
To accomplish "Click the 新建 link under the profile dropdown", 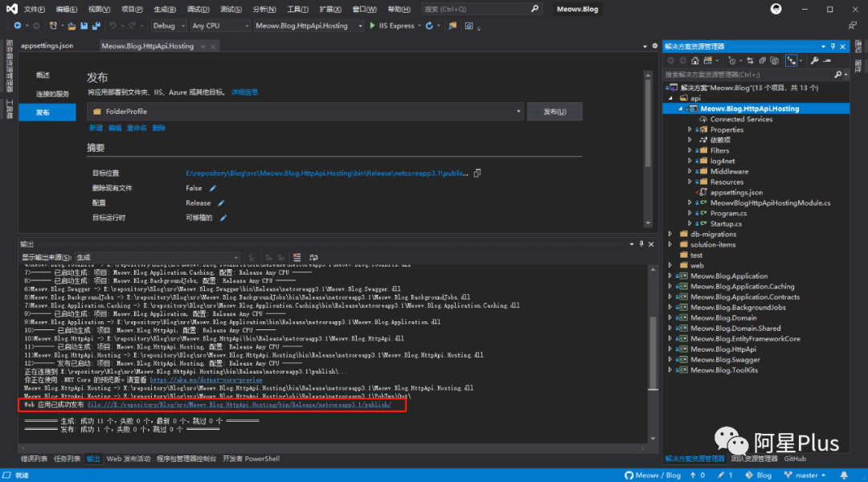I will (x=96, y=128).
